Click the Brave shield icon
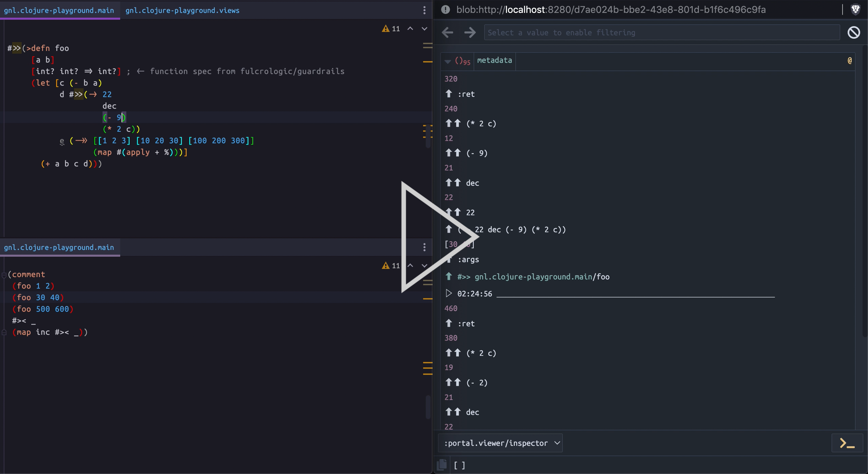 855,10
